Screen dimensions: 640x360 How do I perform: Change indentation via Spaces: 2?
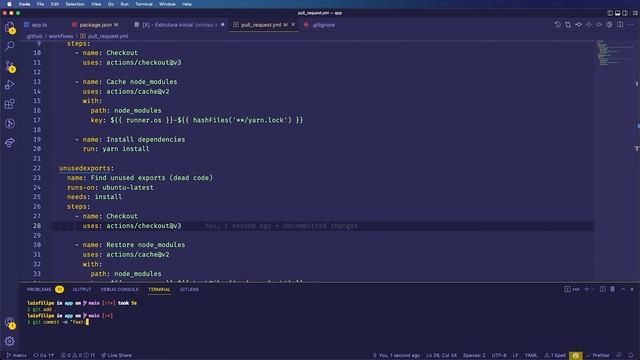click(474, 356)
